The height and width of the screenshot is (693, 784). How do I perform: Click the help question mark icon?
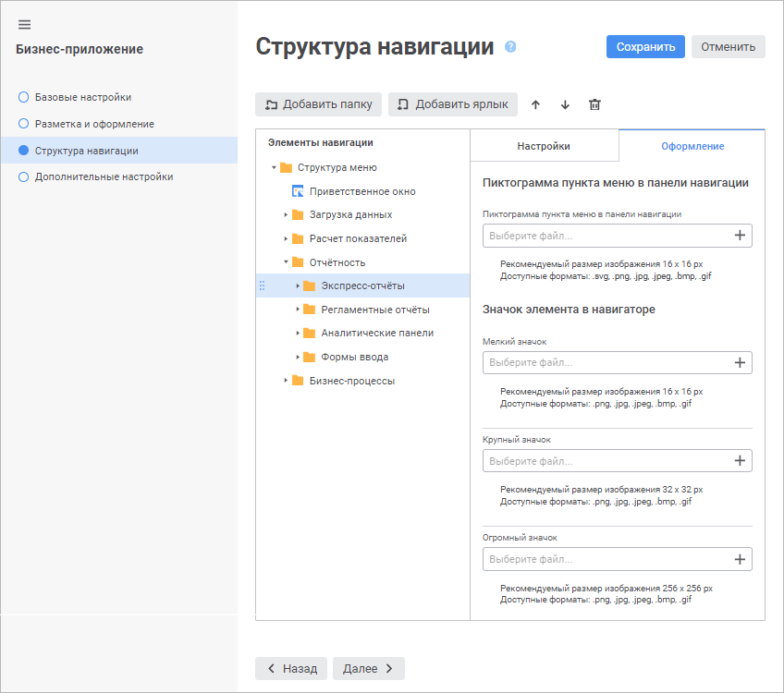[510, 47]
